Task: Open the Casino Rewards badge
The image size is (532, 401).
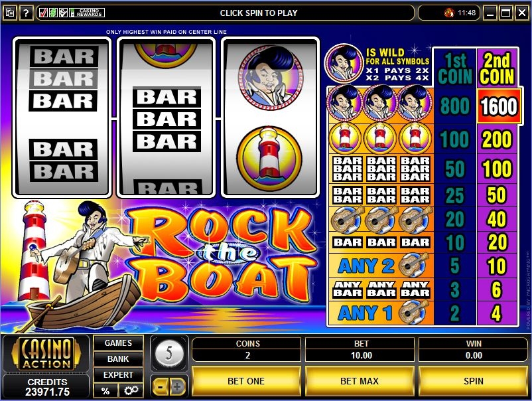Action: [x=87, y=13]
